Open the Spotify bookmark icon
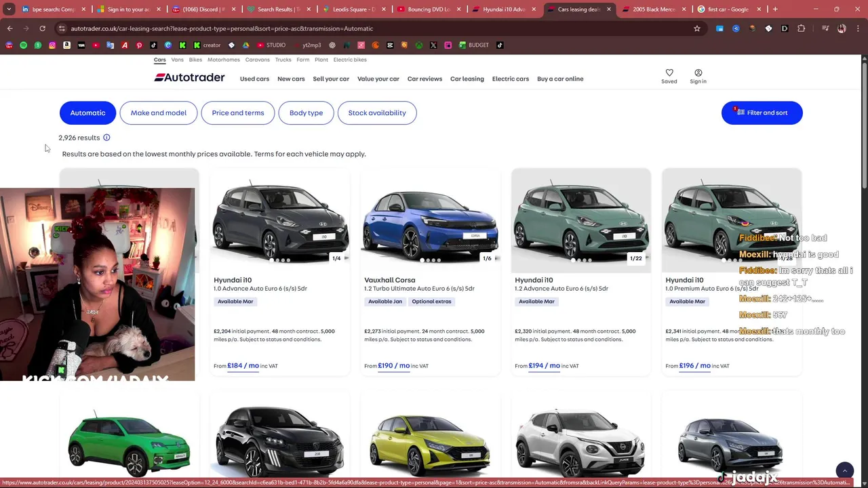 [23, 45]
